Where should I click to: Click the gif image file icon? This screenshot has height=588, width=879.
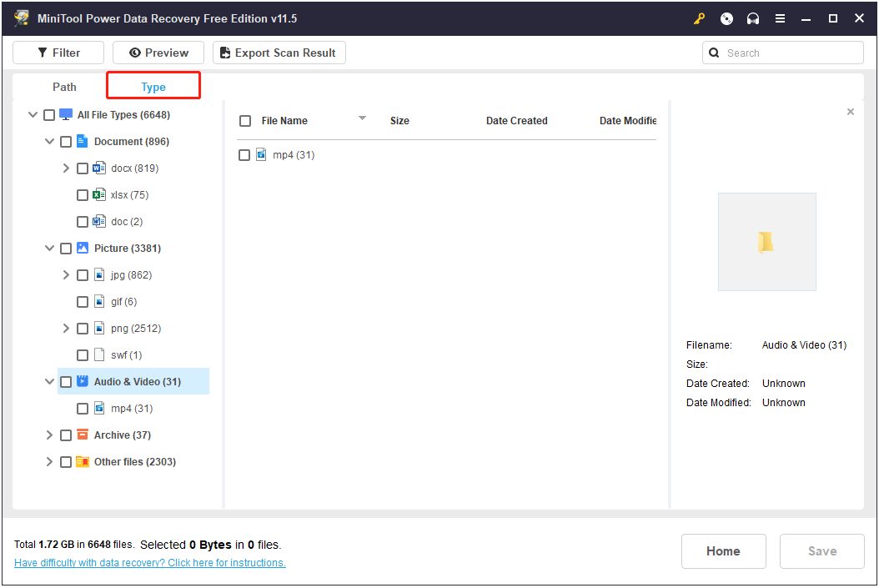click(99, 302)
